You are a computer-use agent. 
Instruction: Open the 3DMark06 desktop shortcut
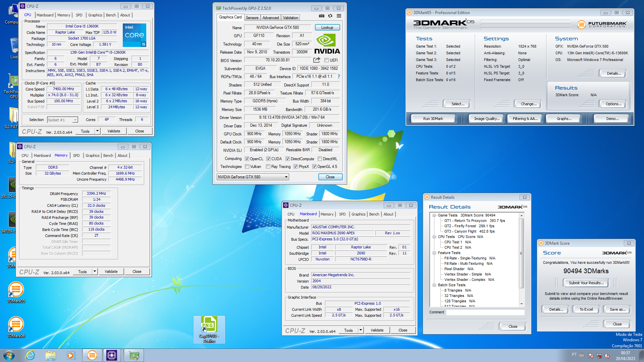(x=16, y=327)
